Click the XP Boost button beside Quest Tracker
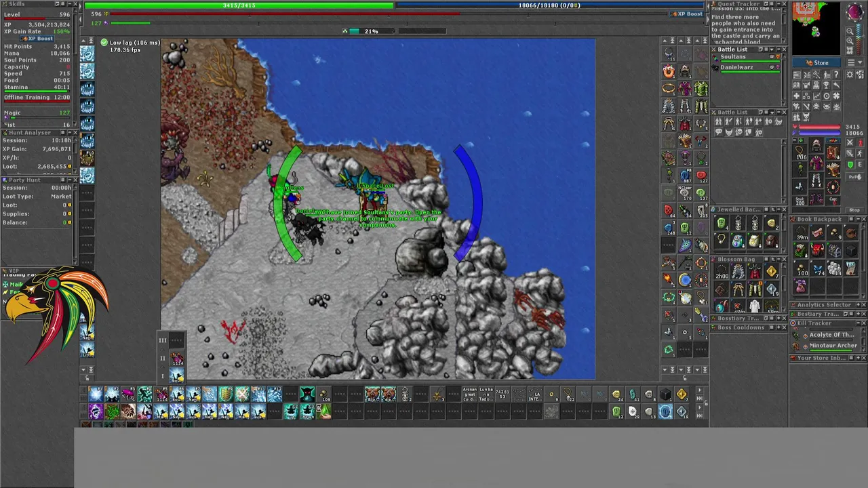 pyautogui.click(x=687, y=14)
